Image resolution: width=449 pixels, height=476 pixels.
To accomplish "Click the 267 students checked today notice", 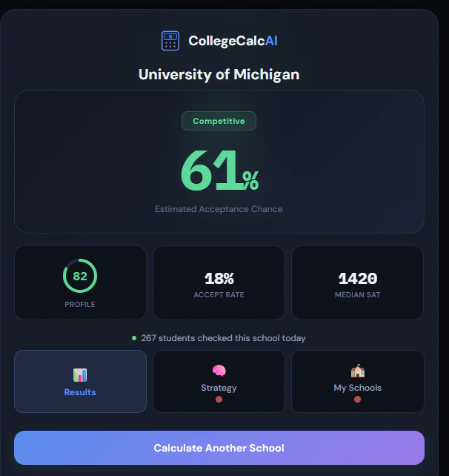I will [x=219, y=338].
